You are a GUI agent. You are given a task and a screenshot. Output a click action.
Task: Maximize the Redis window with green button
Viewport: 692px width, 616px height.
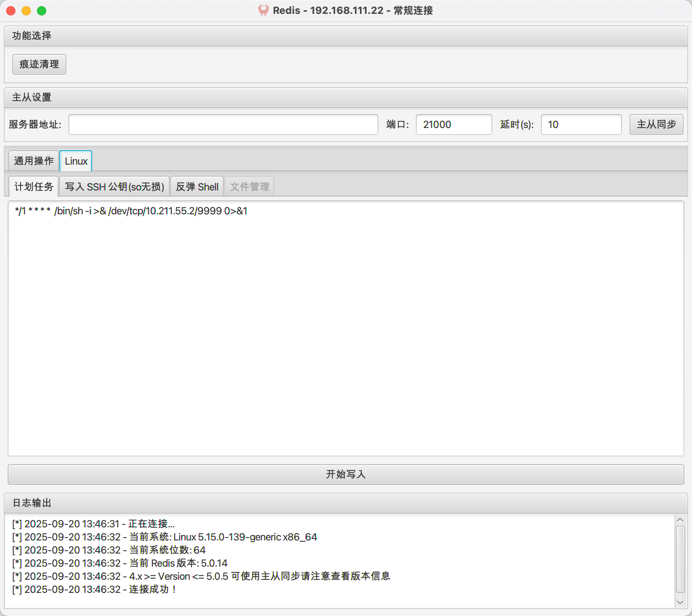pos(42,11)
